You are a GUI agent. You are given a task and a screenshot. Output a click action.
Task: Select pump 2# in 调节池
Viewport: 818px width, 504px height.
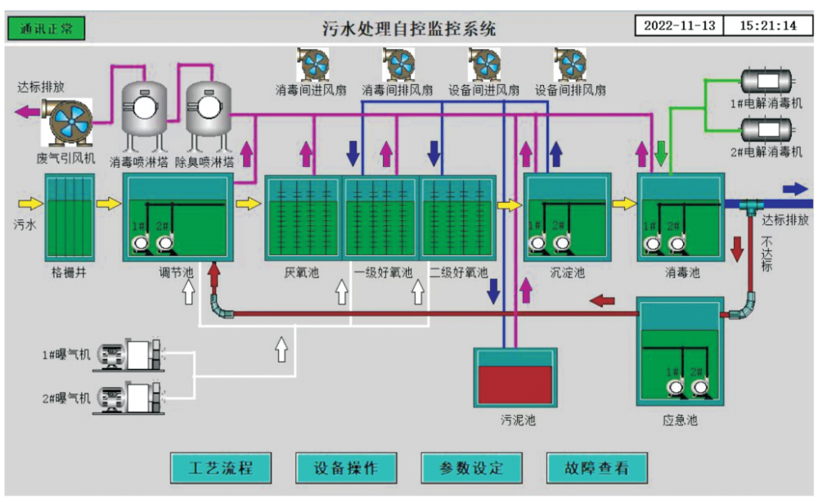pos(165,243)
